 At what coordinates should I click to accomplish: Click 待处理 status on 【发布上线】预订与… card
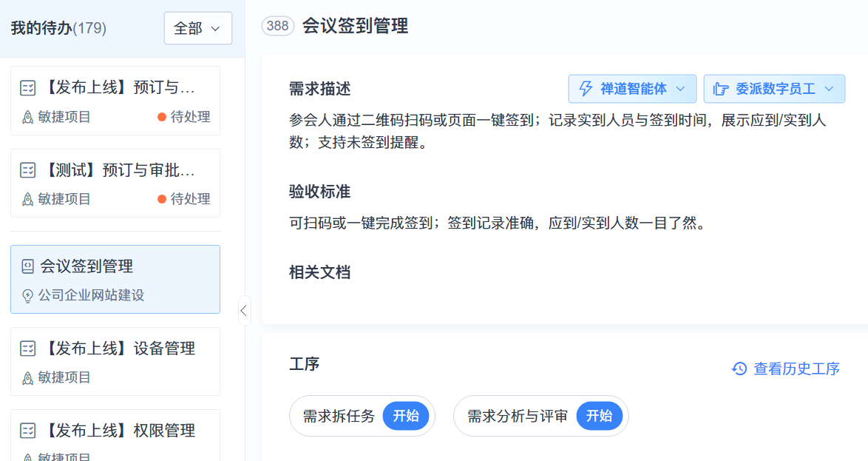(191, 117)
